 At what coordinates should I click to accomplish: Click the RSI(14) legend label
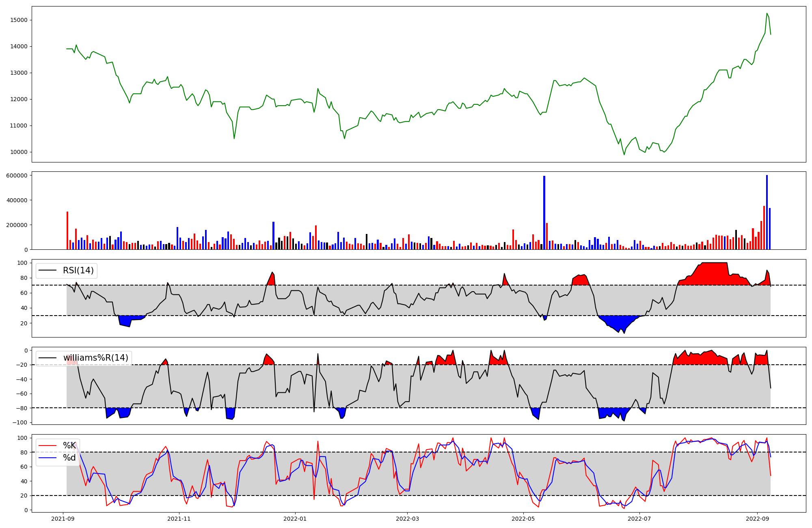coord(78,270)
